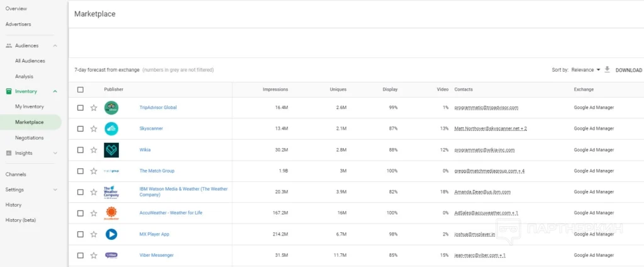Open the Wikia publisher link
Screen dimensions: 644x267
click(145, 150)
